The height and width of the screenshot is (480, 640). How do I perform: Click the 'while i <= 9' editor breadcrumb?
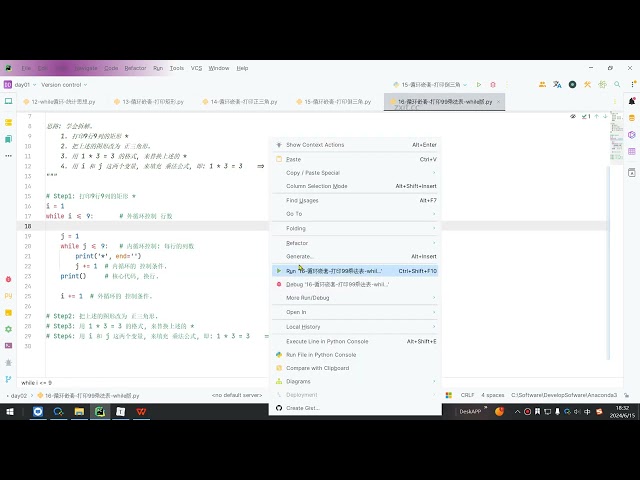tap(36, 383)
